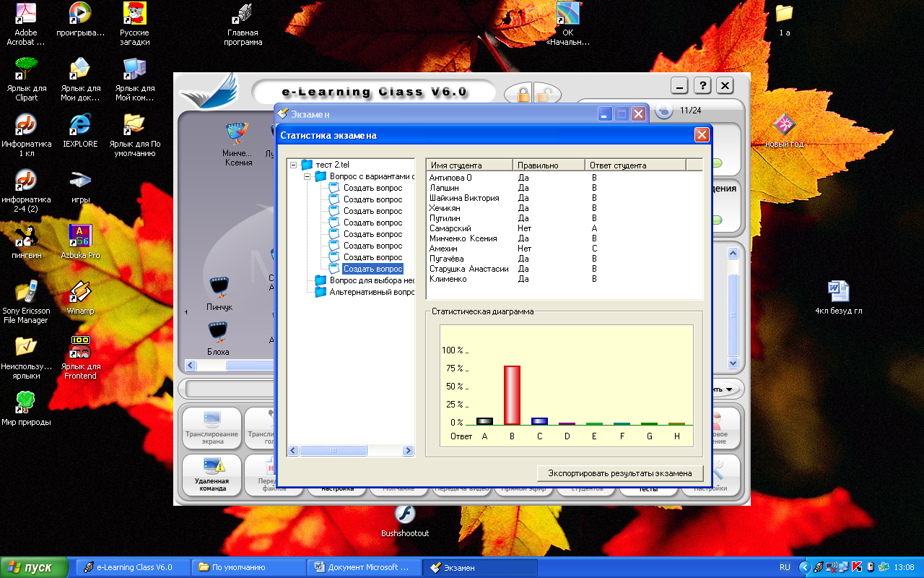The image size is (924, 578).
Task: Open Adobe Acrobat desktop shortcut
Action: 25,24
